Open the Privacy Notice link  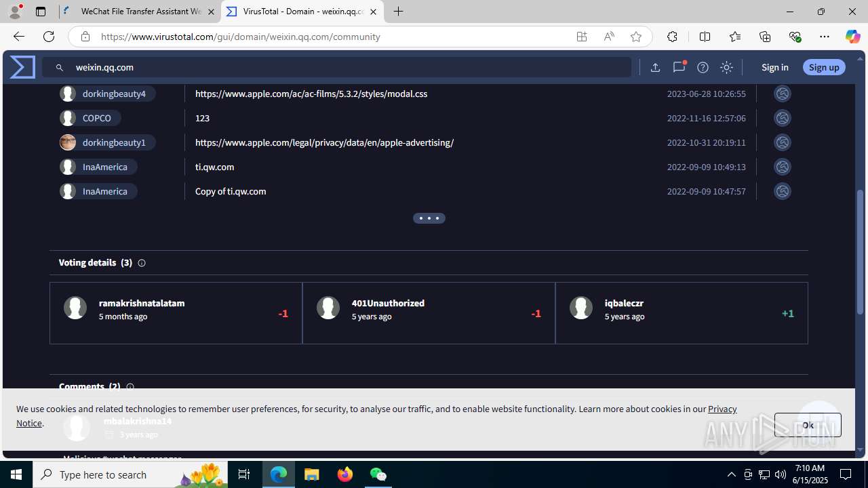tap(722, 409)
